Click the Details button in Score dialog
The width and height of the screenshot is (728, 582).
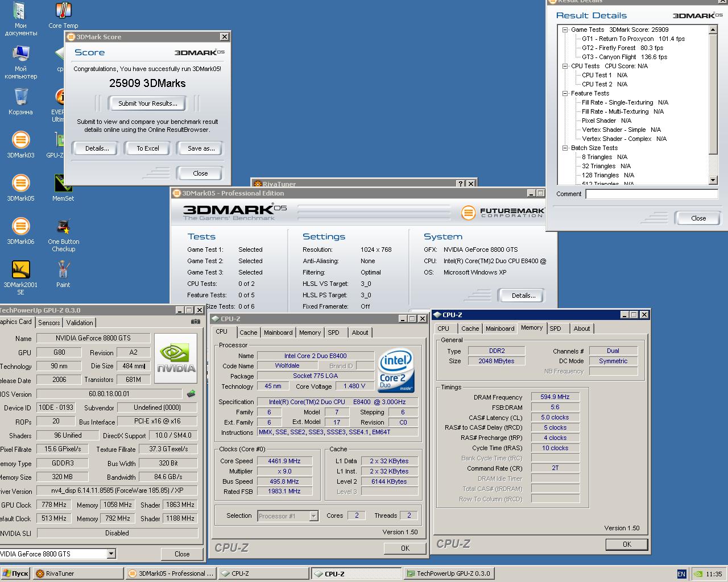tap(97, 148)
